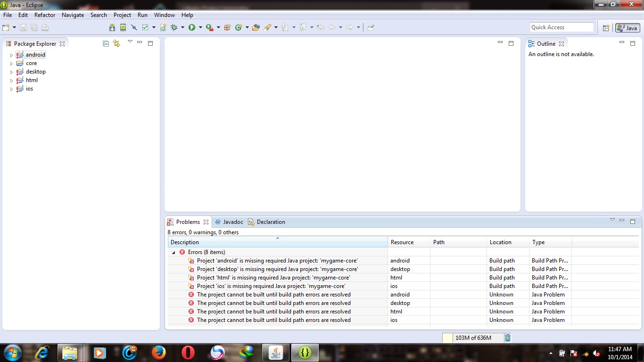The width and height of the screenshot is (644, 362).
Task: Expand the android project tree node
Action: [x=12, y=55]
